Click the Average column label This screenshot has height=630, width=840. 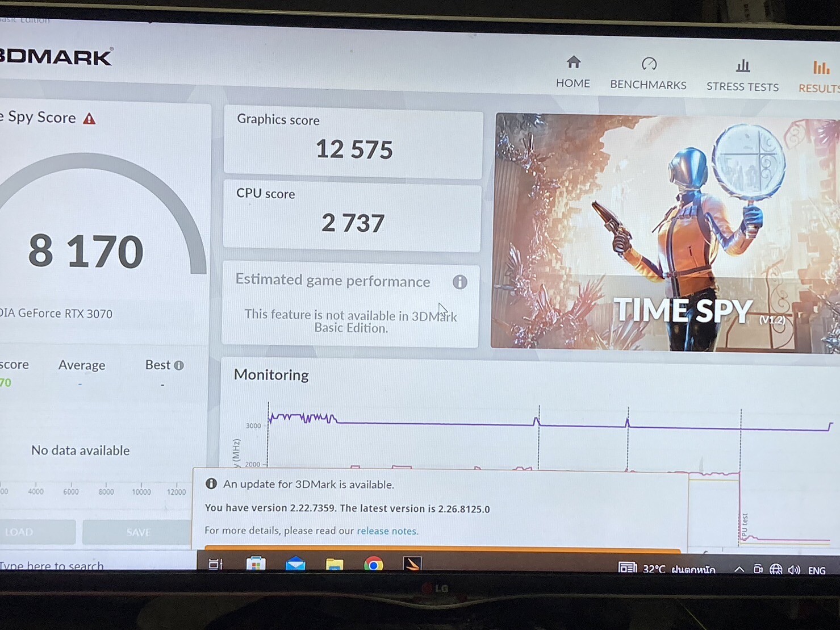[x=82, y=365]
